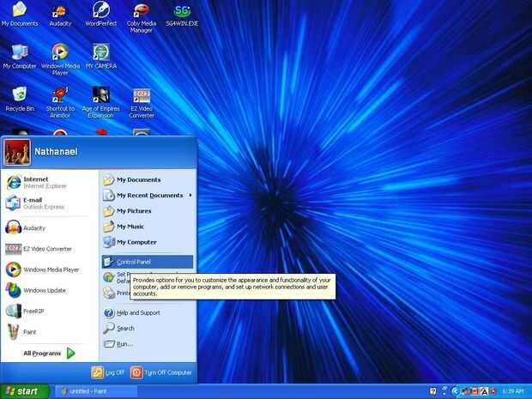Viewport: 532px width, 399px height.
Task: Launch Paint from Start menu
Action: pos(51,332)
